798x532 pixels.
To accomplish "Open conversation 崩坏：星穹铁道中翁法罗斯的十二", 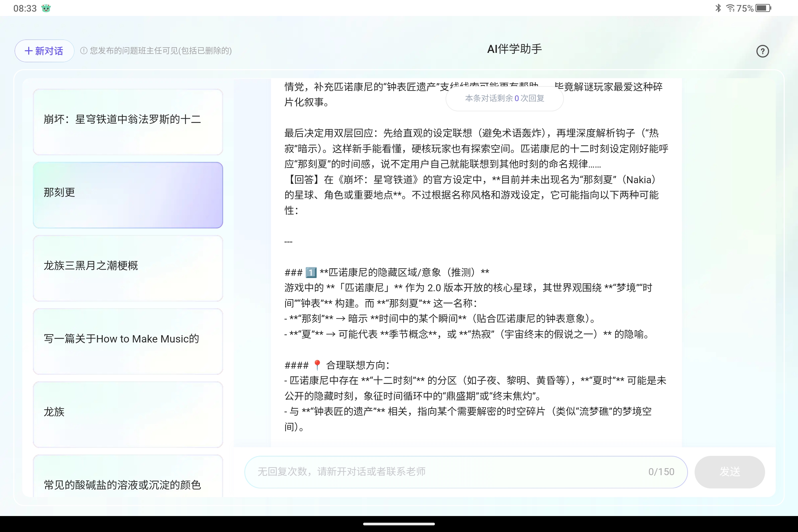I will pos(128,122).
